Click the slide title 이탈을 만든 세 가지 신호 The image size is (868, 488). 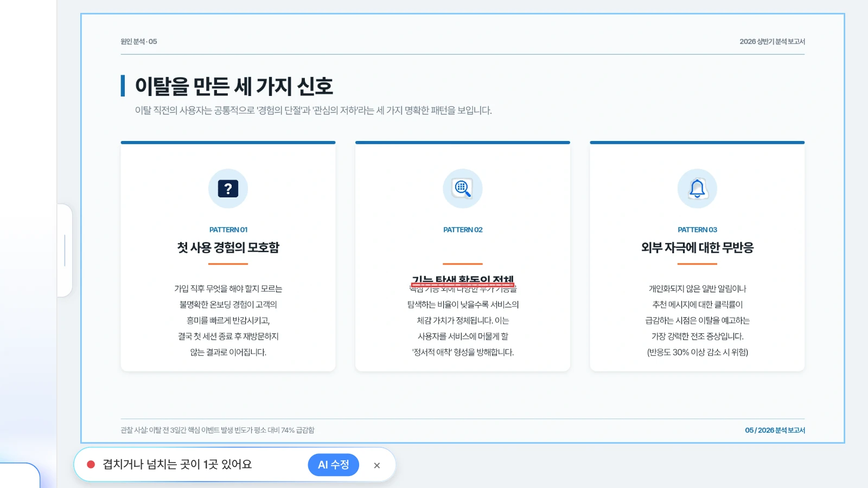click(x=234, y=86)
